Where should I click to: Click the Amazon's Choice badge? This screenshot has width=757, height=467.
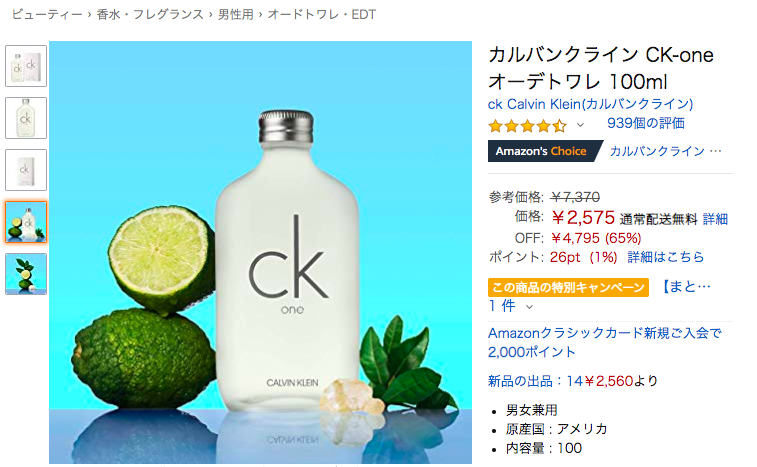[545, 151]
